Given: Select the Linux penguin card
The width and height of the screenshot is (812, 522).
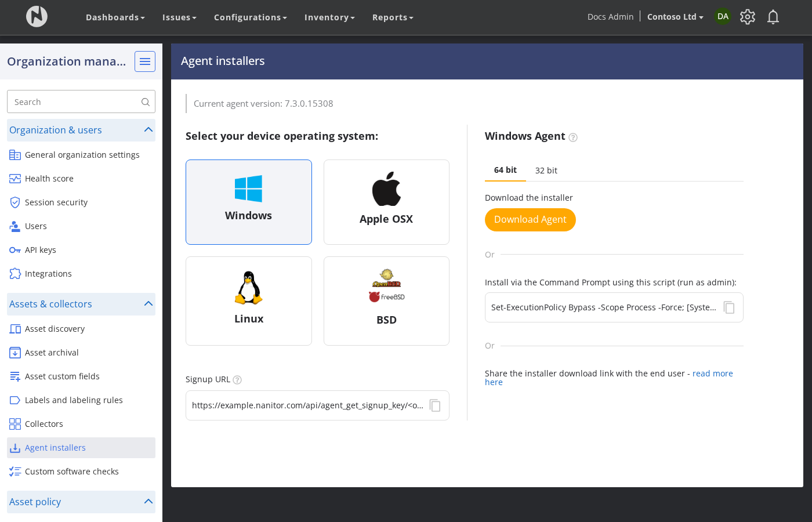Looking at the screenshot, I should pos(249,301).
